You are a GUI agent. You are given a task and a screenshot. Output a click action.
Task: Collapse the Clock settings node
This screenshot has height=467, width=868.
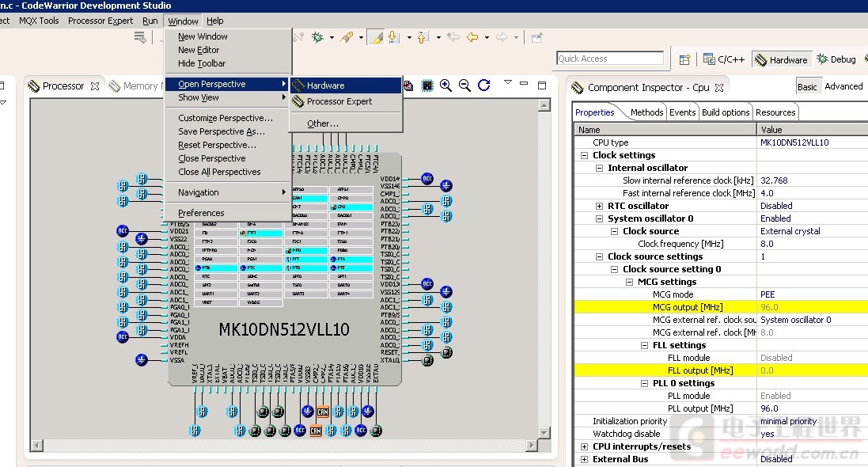point(584,156)
